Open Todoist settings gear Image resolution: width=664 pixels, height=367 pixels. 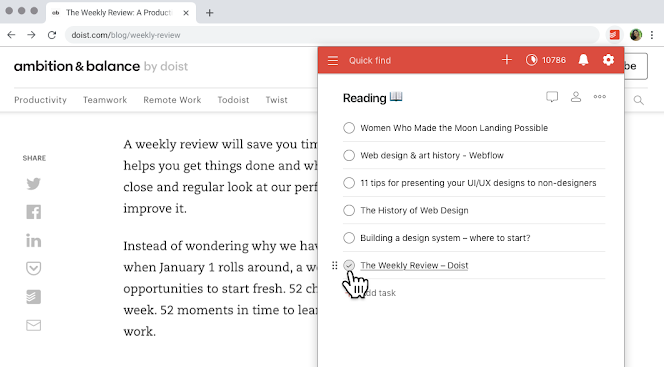coord(608,60)
